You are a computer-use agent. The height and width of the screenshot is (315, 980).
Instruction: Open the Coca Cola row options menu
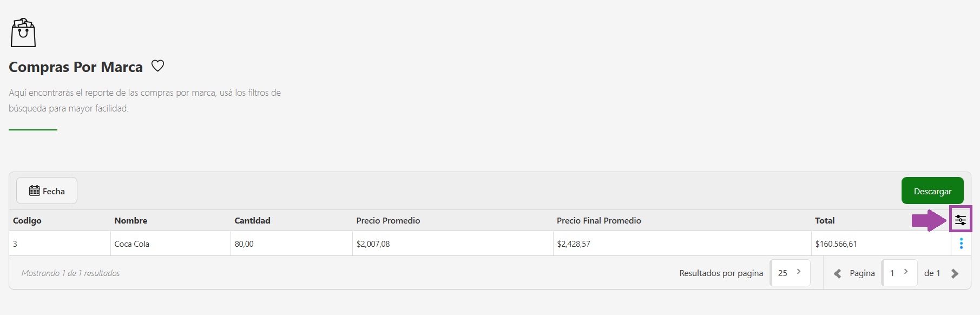coord(961,244)
